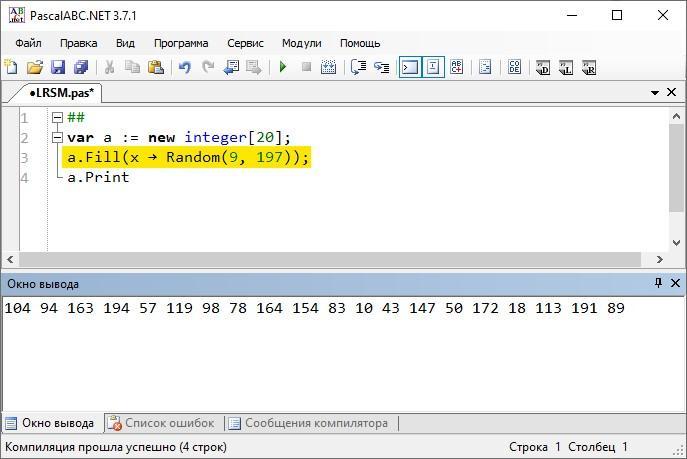Open the Правка menu
This screenshot has width=687, height=459.
[78, 43]
